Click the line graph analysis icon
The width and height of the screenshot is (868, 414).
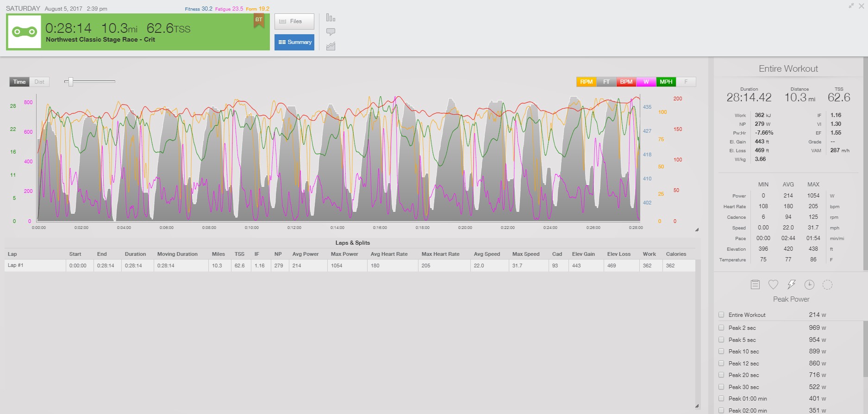pos(331,46)
